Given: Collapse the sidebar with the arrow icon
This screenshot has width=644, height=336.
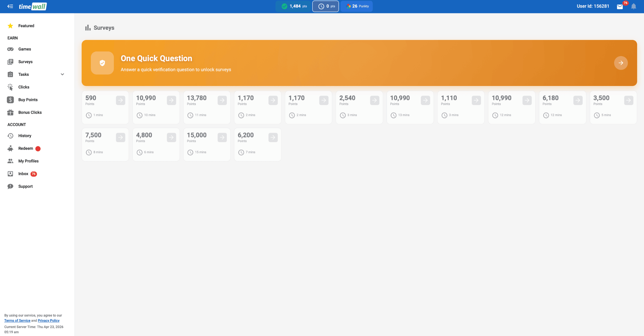Looking at the screenshot, I should [x=10, y=6].
